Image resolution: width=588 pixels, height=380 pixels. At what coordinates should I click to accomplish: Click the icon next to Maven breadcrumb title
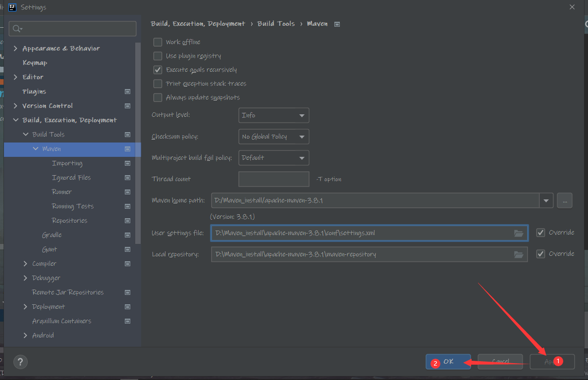(x=337, y=24)
